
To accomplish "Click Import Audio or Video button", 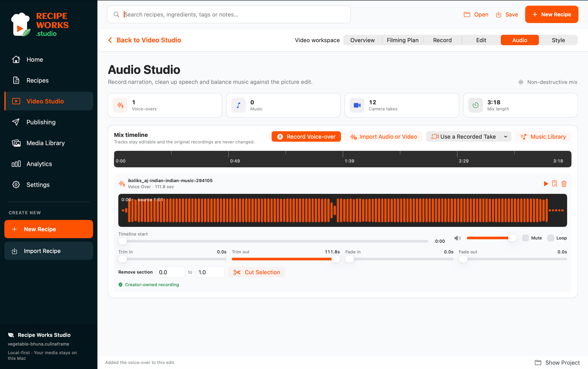I will (383, 137).
